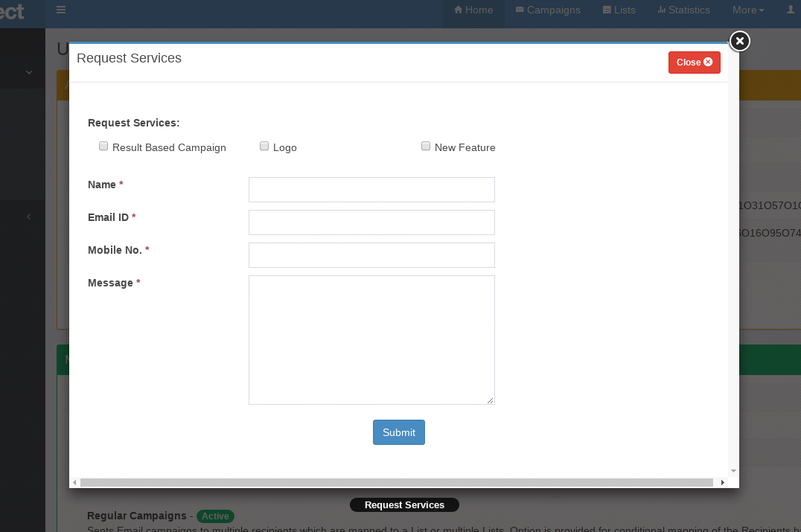Collapse sidebar with left chevron
Viewport: 801px width, 532px height.
point(29,217)
